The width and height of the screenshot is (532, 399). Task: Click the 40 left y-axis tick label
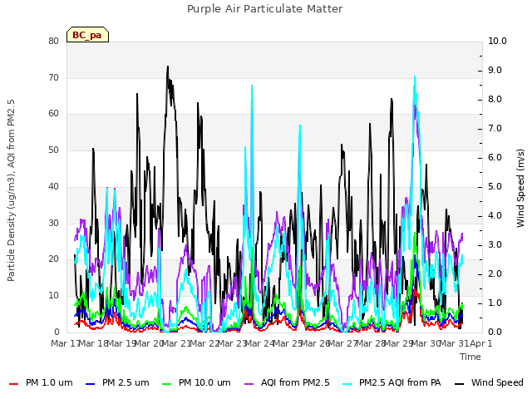click(53, 186)
